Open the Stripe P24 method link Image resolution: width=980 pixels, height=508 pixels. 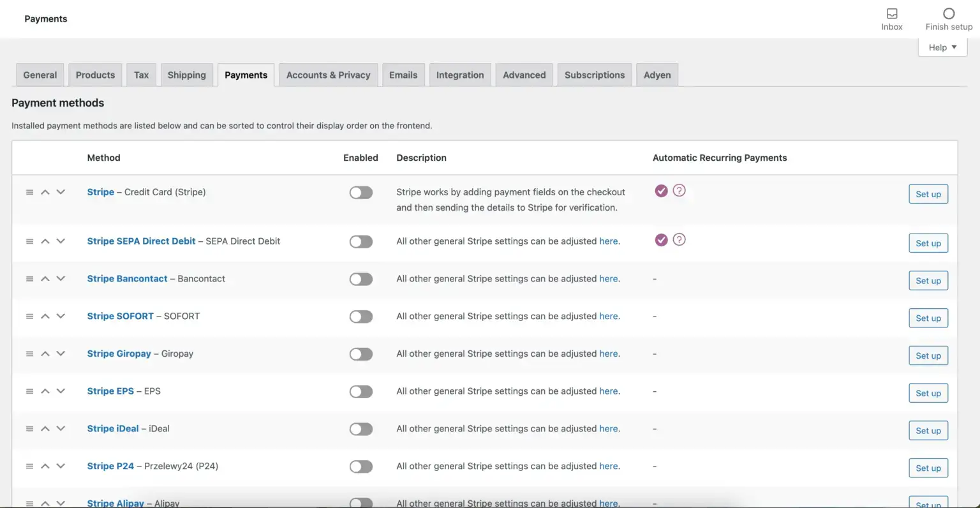pos(110,467)
